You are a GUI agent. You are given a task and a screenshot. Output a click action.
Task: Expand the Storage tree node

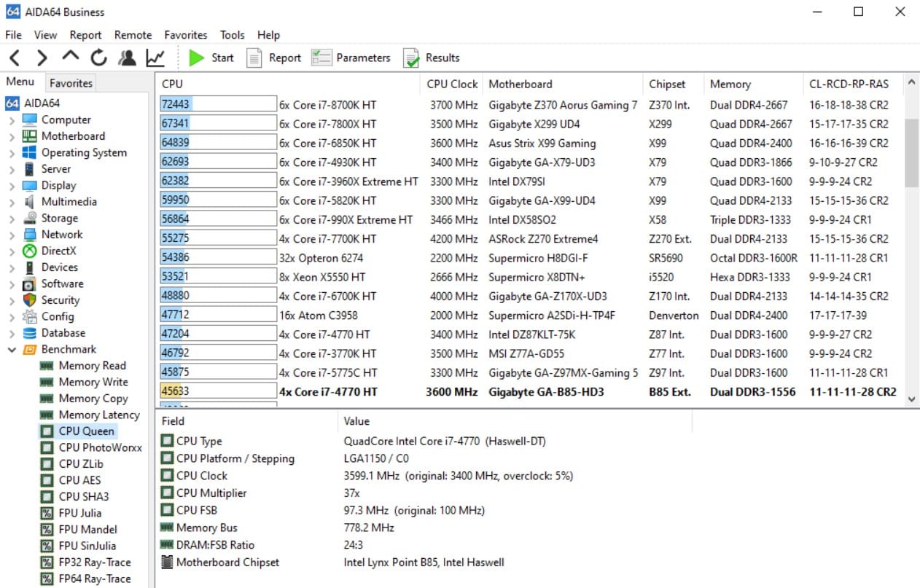pos(12,219)
